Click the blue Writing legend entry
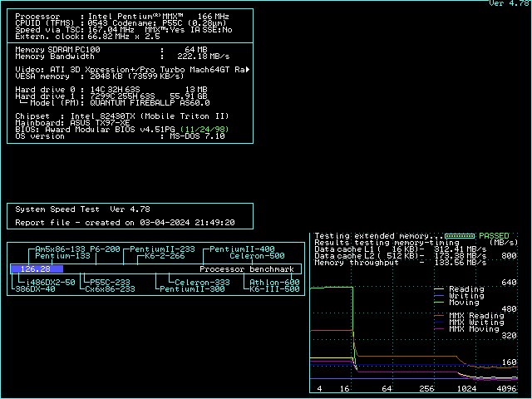Screen dimensions: 532x399 click(465, 296)
